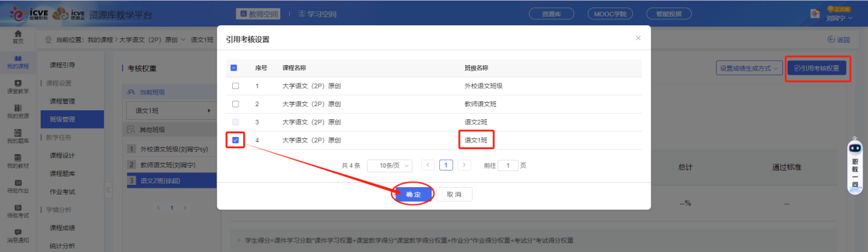Open 我的题库 sidebar icon

(18, 136)
